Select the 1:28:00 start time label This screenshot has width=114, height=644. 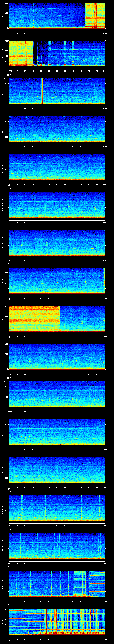[x=9, y=639]
